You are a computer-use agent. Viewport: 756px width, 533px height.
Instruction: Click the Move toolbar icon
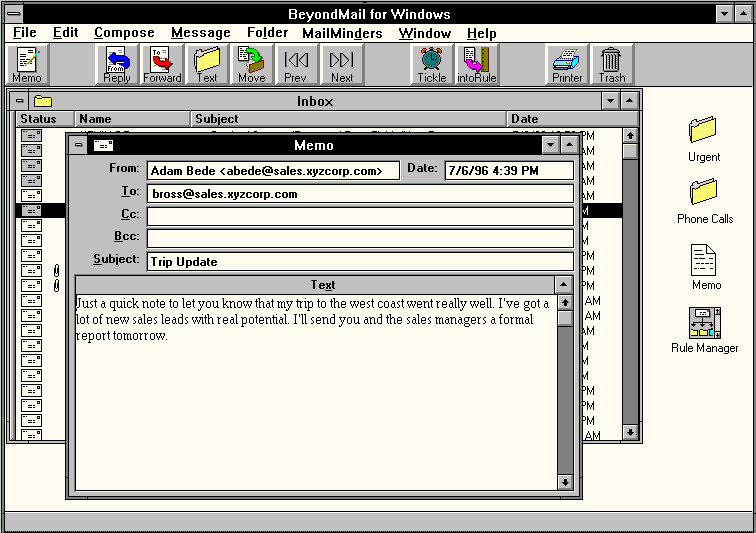(252, 65)
